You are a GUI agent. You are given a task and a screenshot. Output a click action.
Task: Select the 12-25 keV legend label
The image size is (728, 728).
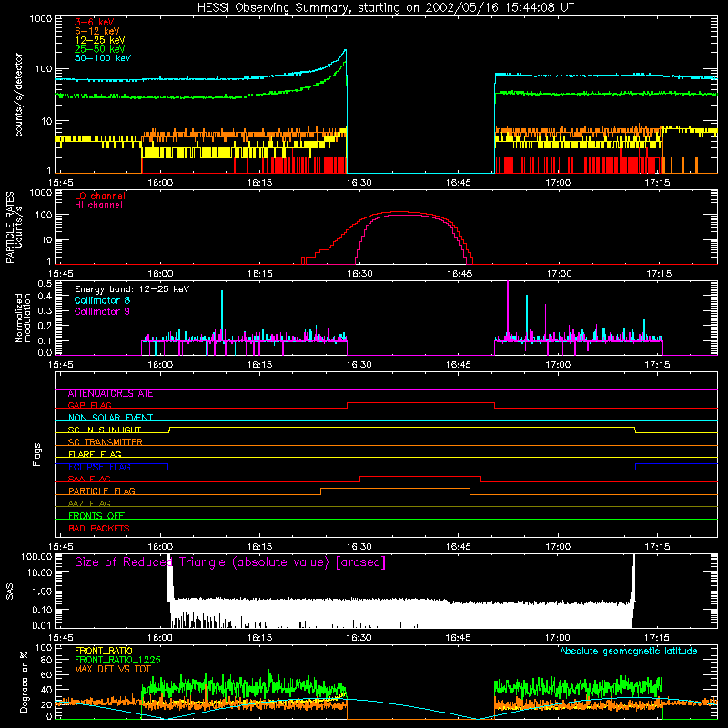pos(100,40)
